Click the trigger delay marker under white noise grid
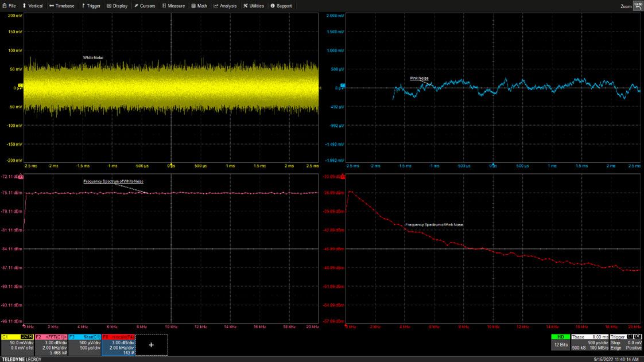The image size is (644, 362). coord(171,164)
